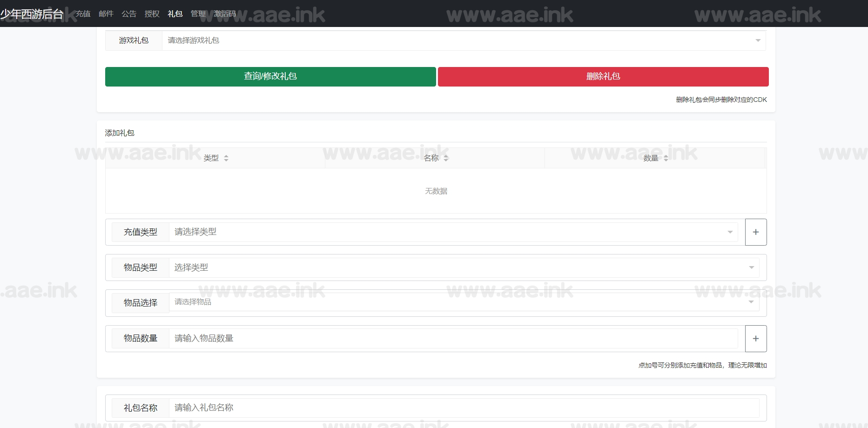Open the 管理 nav menu item

coord(198,14)
